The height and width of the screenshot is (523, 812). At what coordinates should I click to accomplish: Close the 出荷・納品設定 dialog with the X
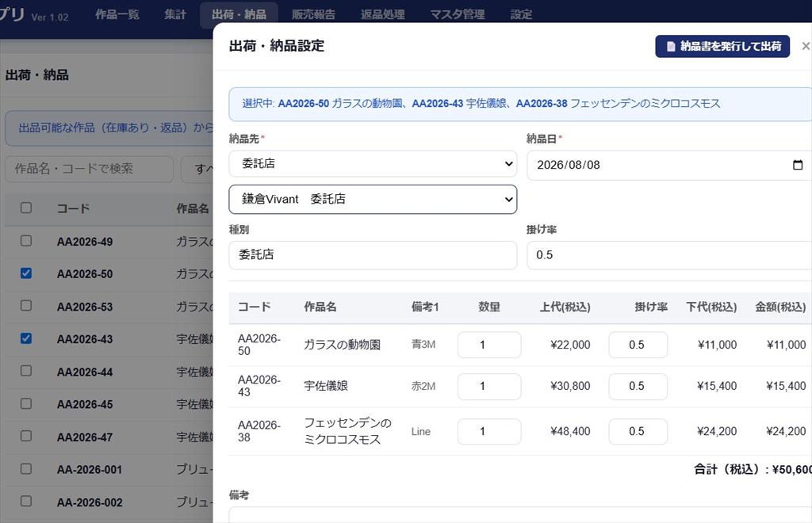(806, 46)
